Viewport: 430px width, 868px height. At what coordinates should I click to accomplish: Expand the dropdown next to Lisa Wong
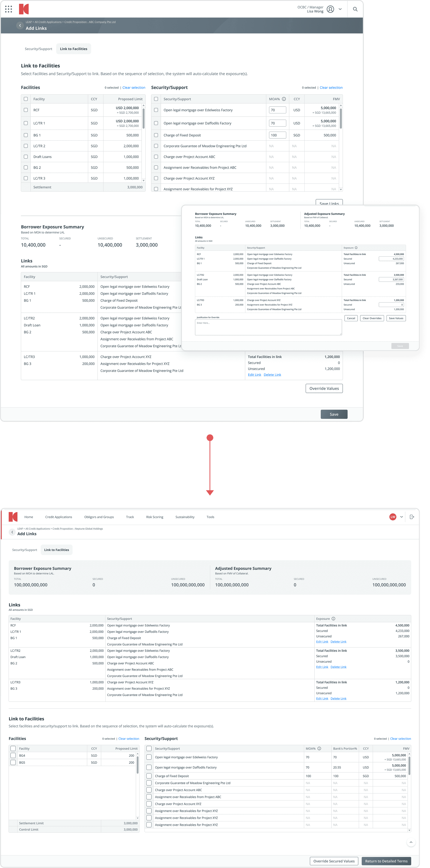point(340,9)
